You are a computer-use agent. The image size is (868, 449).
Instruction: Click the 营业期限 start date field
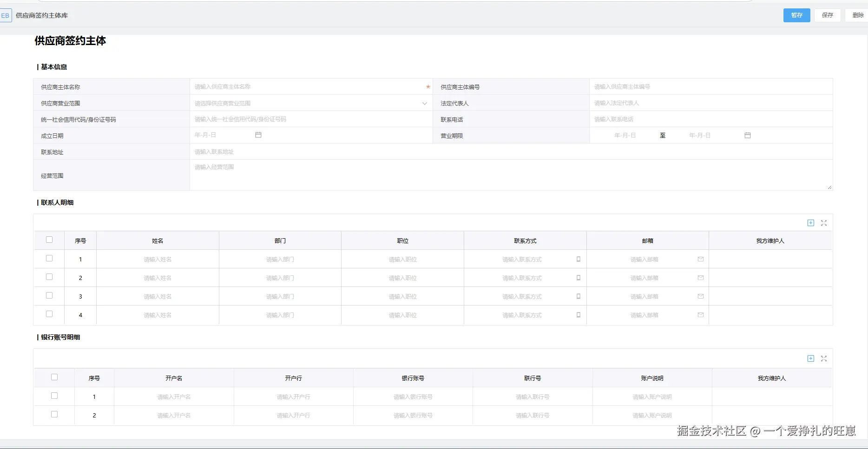[625, 136]
